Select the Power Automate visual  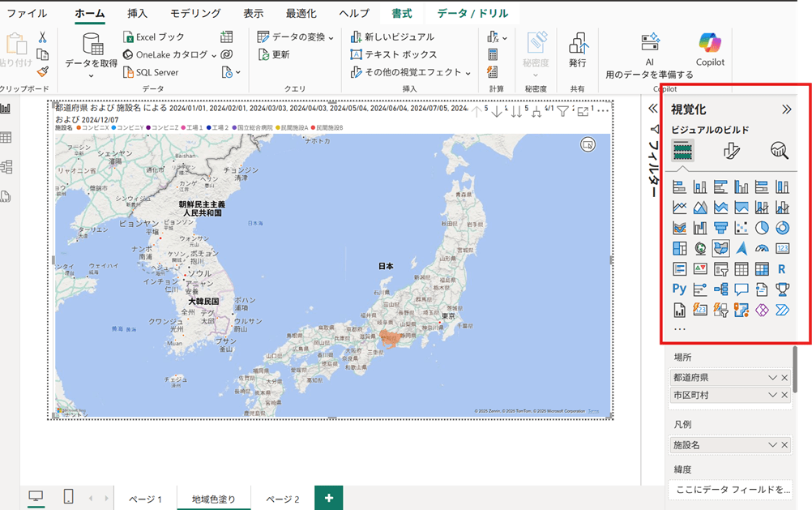coord(783,310)
